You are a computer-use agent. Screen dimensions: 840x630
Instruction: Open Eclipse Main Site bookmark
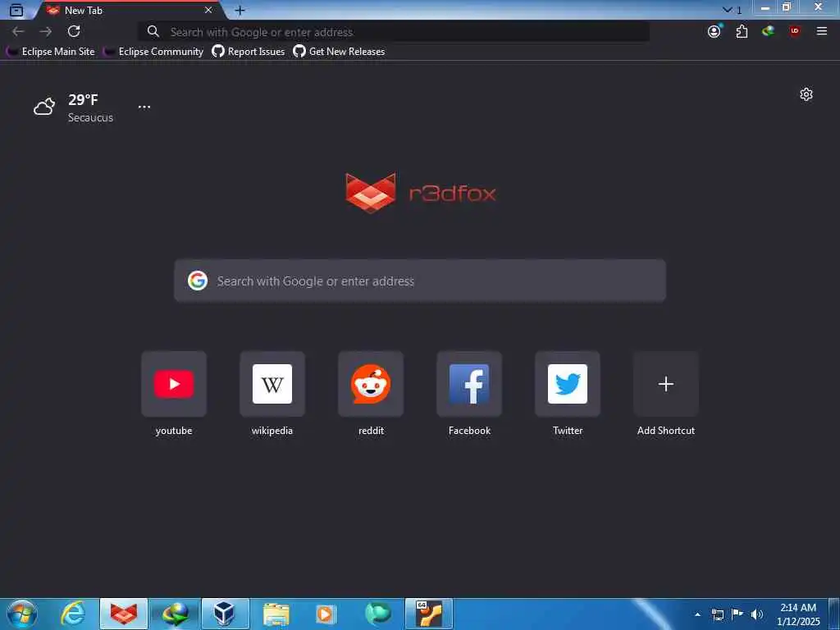pyautogui.click(x=50, y=52)
